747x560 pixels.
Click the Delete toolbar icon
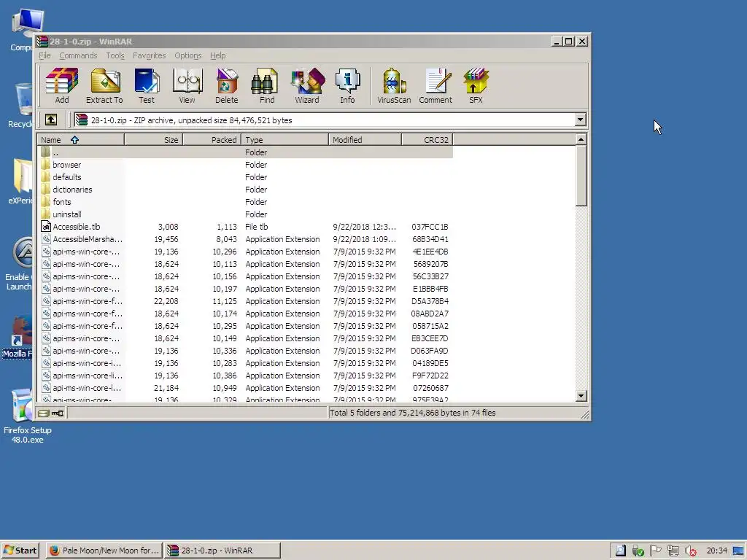(226, 86)
